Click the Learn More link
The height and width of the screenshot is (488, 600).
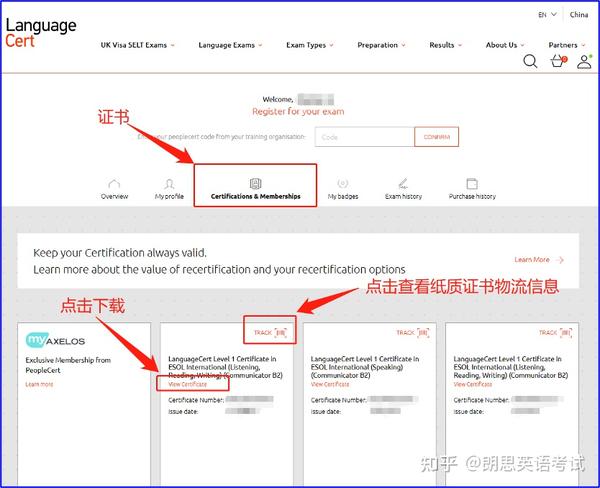[539, 260]
